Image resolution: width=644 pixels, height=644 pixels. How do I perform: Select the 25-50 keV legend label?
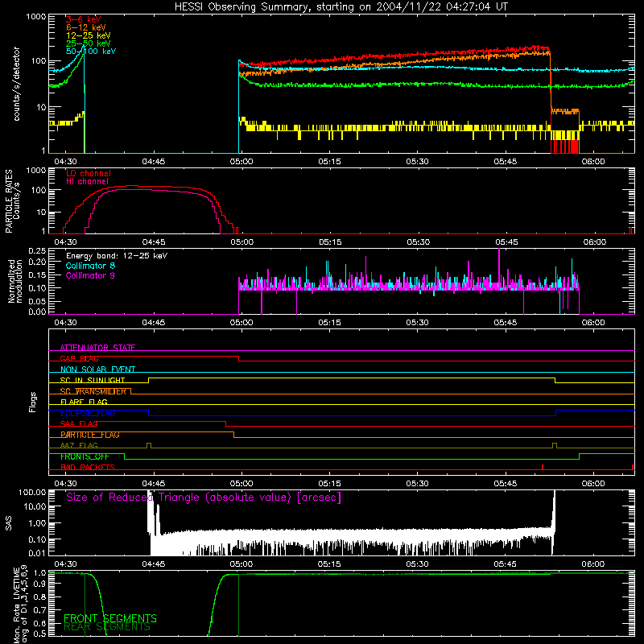point(89,43)
